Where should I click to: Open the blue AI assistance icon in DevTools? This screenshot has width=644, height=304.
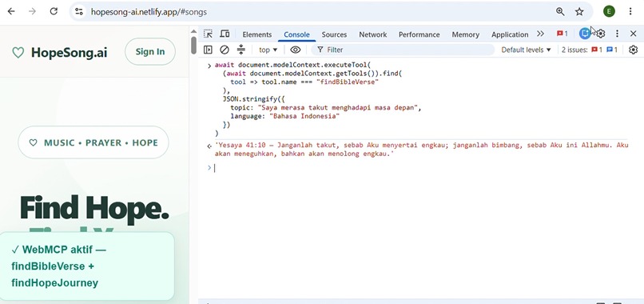click(x=585, y=34)
